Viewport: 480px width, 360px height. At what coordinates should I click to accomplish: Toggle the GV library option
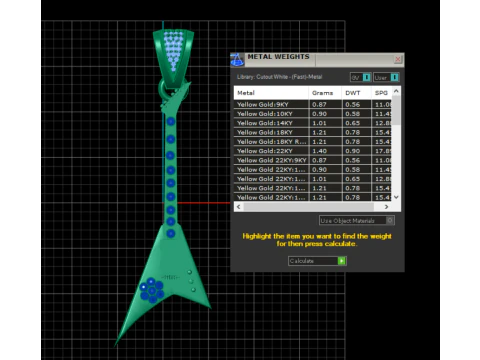tap(360, 77)
